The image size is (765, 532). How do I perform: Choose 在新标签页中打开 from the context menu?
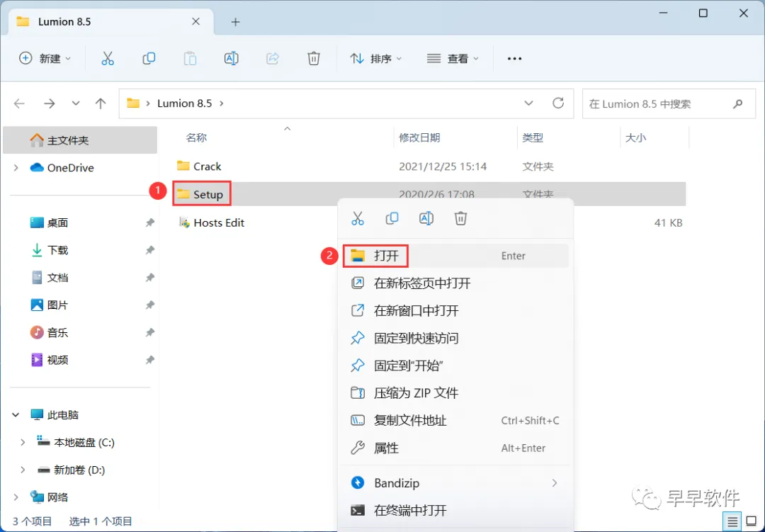pos(455,283)
